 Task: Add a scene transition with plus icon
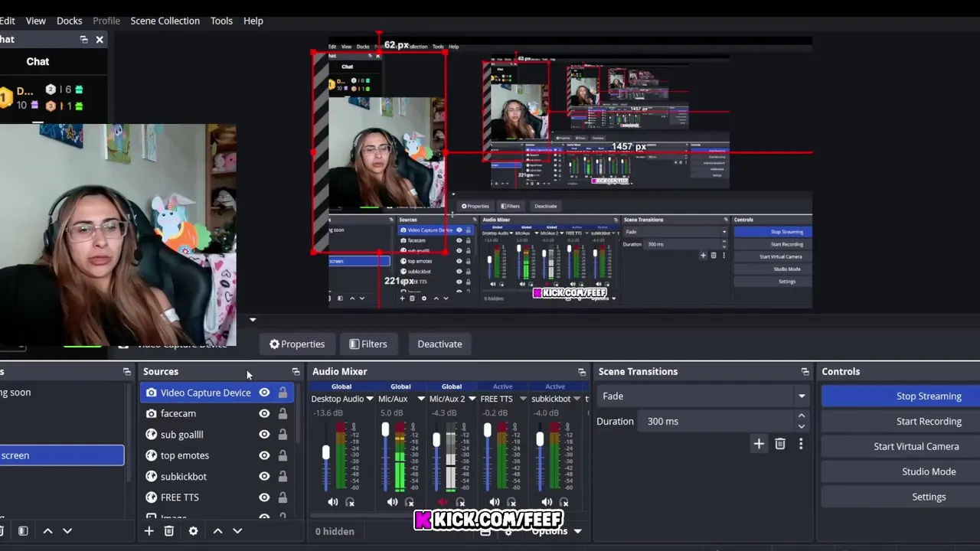tap(759, 444)
